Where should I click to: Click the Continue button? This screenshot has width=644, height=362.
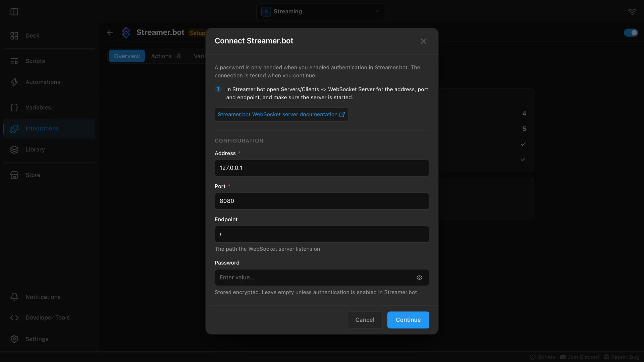pos(408,320)
